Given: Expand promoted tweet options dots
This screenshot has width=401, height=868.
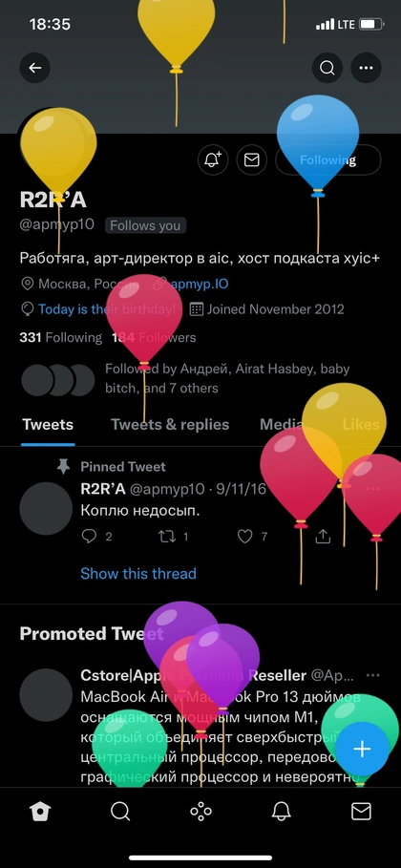Looking at the screenshot, I should [373, 676].
